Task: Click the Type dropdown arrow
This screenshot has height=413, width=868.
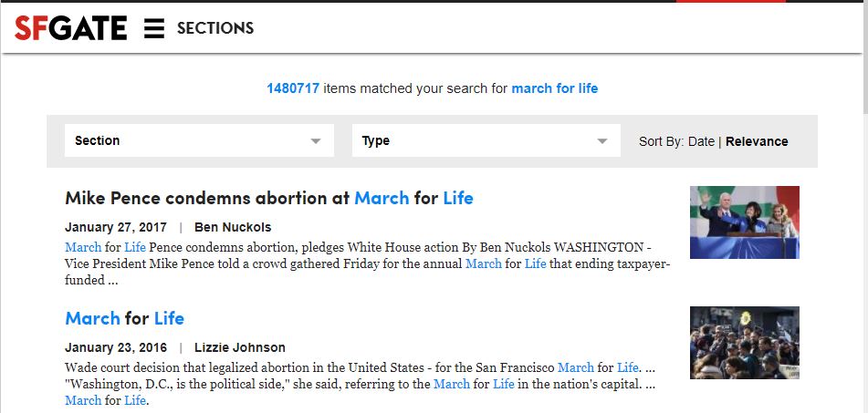Action: [602, 141]
